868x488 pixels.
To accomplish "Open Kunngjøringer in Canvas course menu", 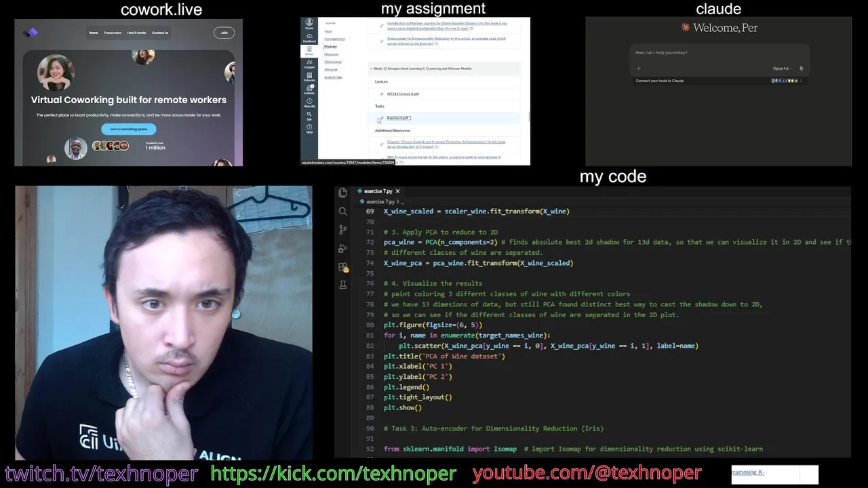I will [x=334, y=39].
